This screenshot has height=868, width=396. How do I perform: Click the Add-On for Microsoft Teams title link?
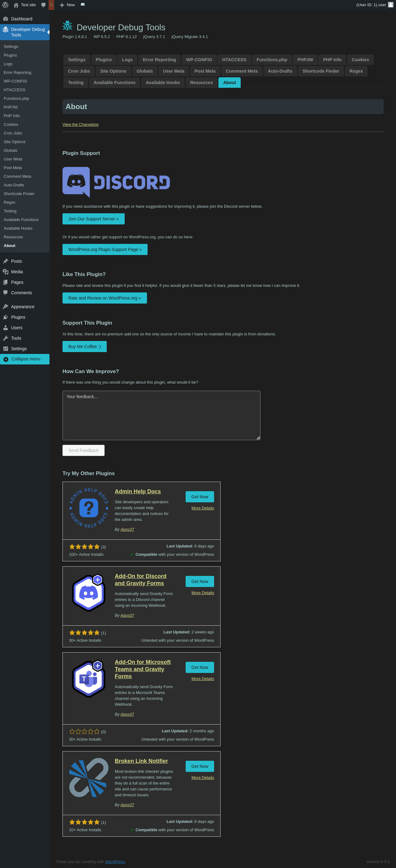tap(143, 669)
